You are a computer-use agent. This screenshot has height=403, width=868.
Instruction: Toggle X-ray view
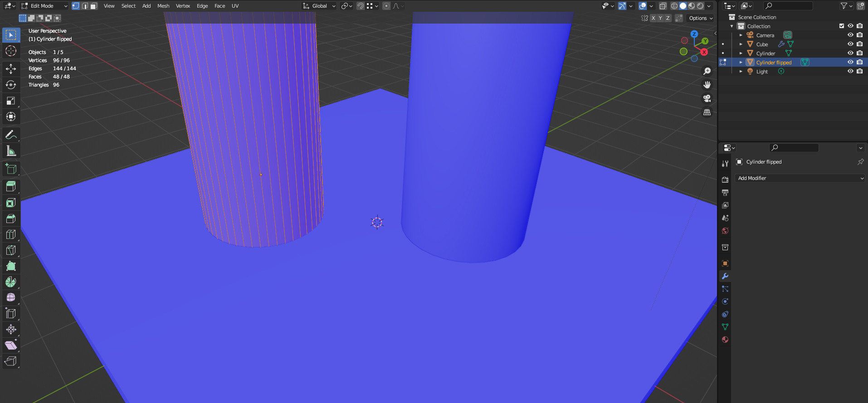tap(663, 6)
